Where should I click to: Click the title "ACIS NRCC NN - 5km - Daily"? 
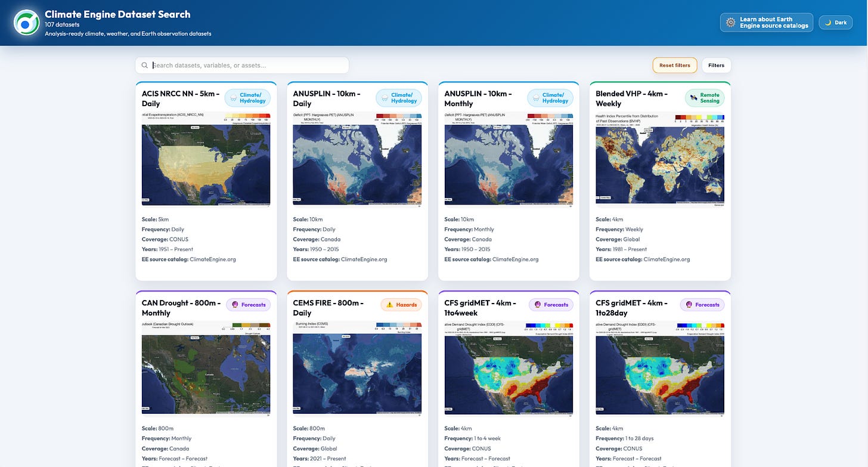tap(181, 98)
